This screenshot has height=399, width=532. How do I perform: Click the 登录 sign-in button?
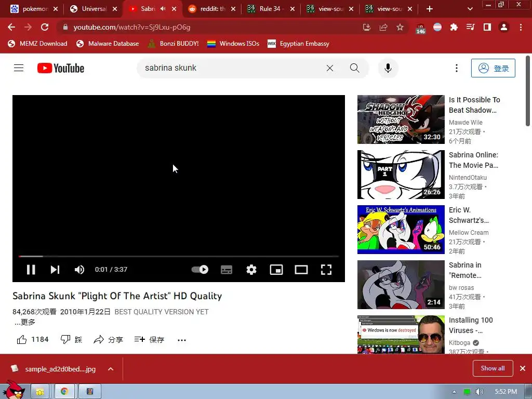(x=493, y=68)
